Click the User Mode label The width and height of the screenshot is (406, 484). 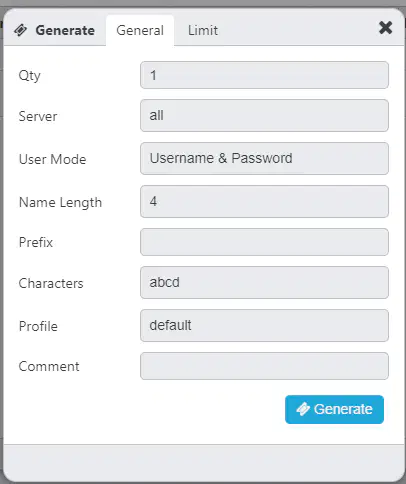coord(53,159)
